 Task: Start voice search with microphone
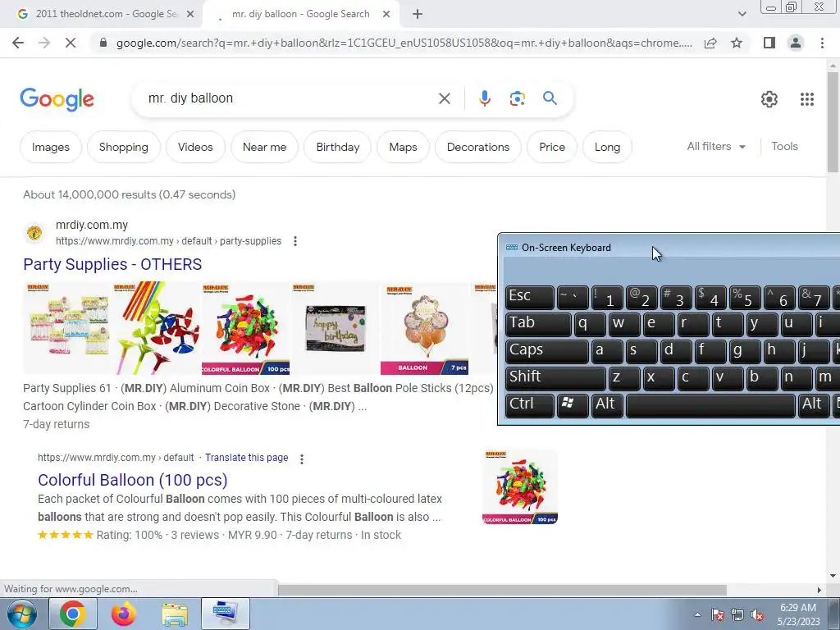click(484, 98)
